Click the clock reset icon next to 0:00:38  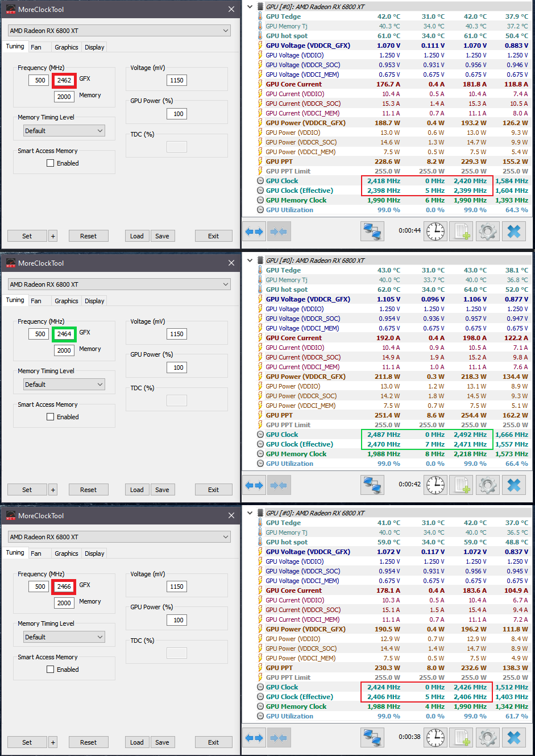436,738
